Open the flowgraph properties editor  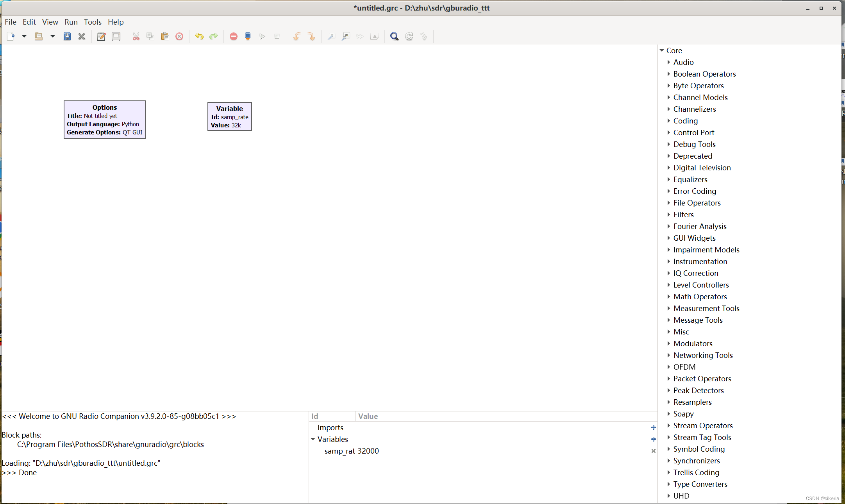pyautogui.click(x=101, y=36)
